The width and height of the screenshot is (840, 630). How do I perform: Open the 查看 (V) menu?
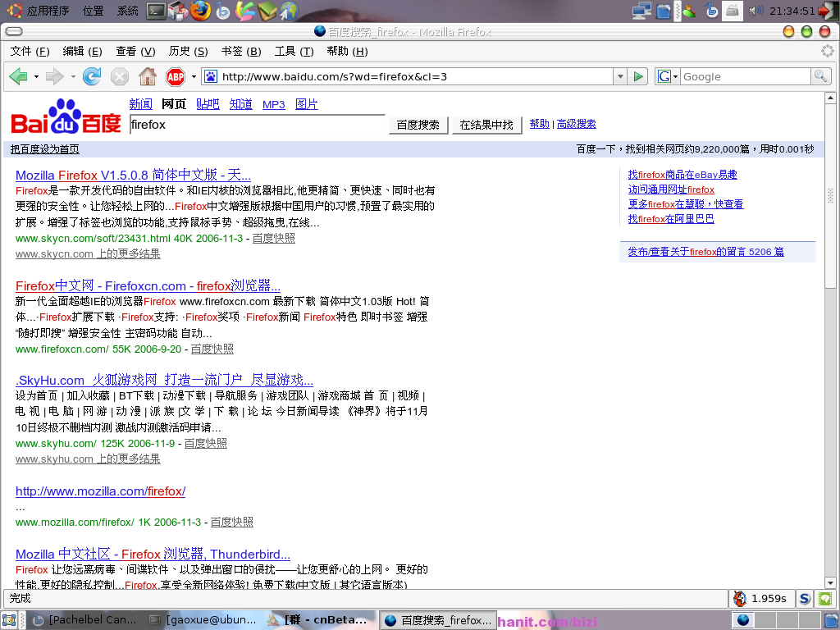135,52
